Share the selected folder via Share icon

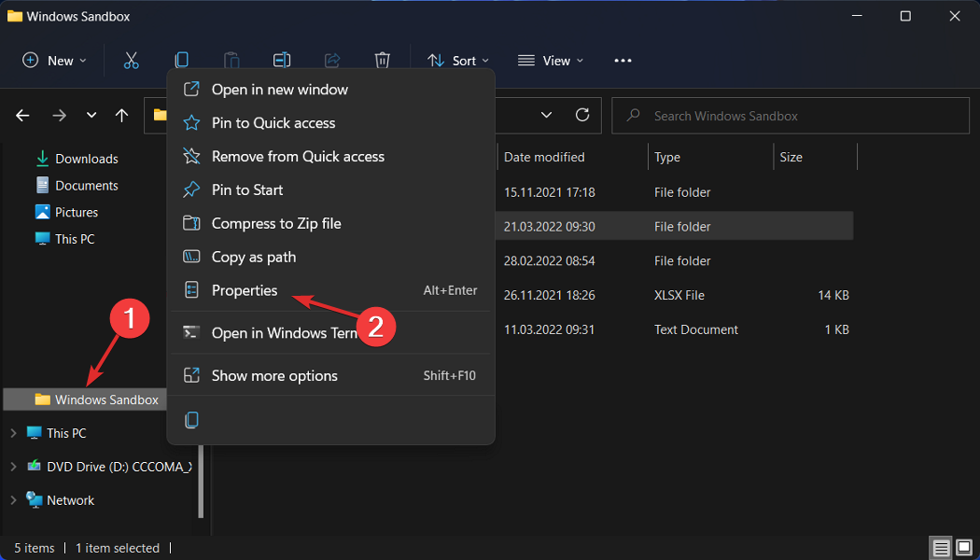332,60
